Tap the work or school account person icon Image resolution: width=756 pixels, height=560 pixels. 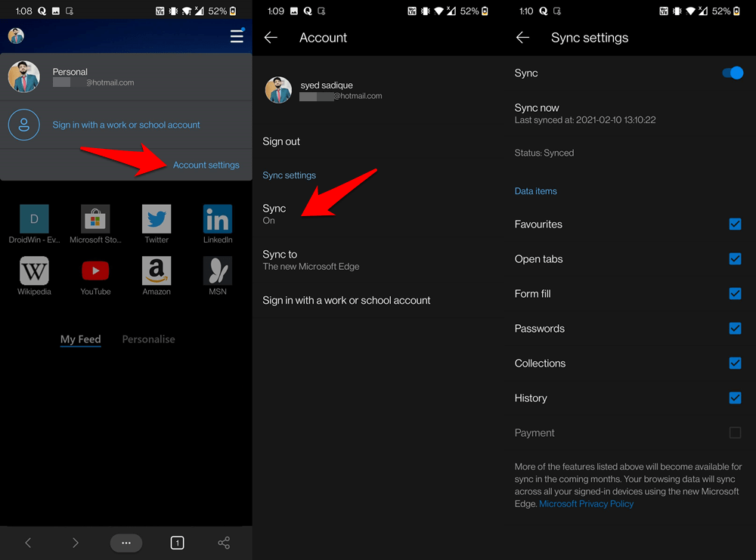point(23,125)
